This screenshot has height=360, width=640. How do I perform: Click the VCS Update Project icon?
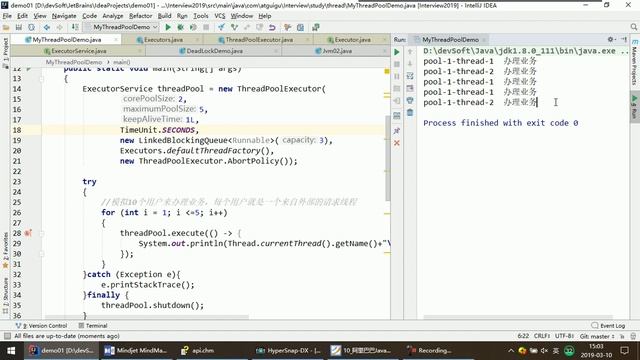(221, 27)
